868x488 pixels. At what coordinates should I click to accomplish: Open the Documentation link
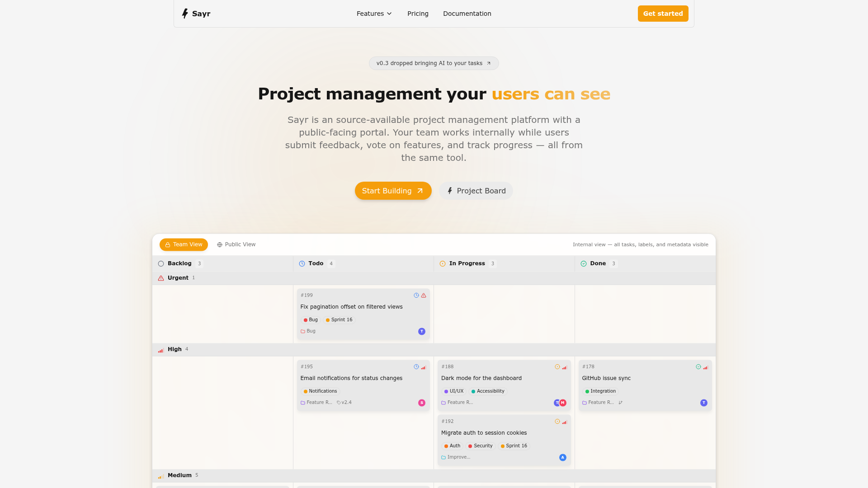coord(467,14)
